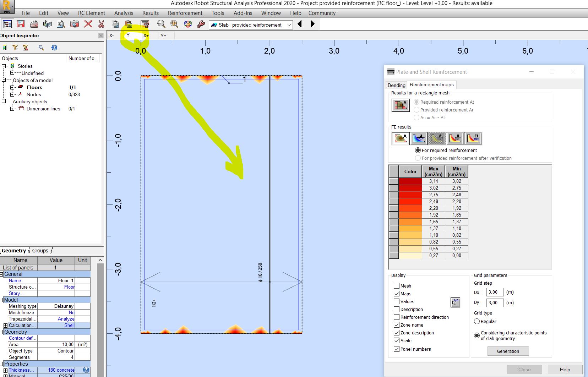588x377 pixels.
Task: Open the Preferences wrench icon
Action: [201, 24]
